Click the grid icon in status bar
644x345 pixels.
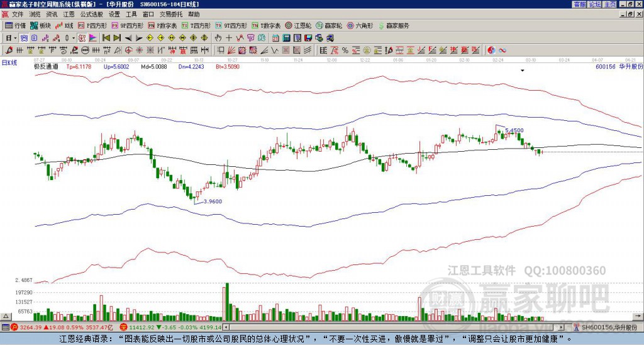click(5, 327)
